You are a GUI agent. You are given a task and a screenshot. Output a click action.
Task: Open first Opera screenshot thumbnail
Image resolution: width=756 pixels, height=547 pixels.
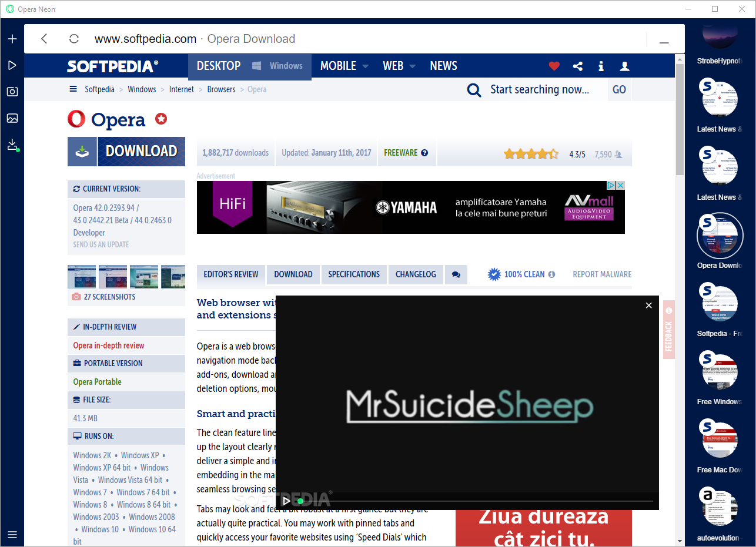click(82, 276)
